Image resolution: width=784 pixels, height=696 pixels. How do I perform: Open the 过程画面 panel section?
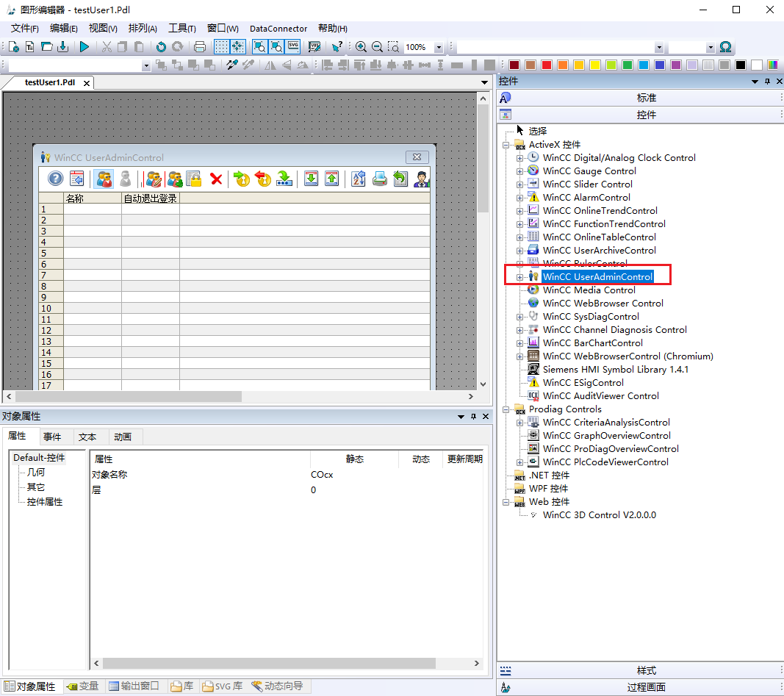[x=646, y=687]
